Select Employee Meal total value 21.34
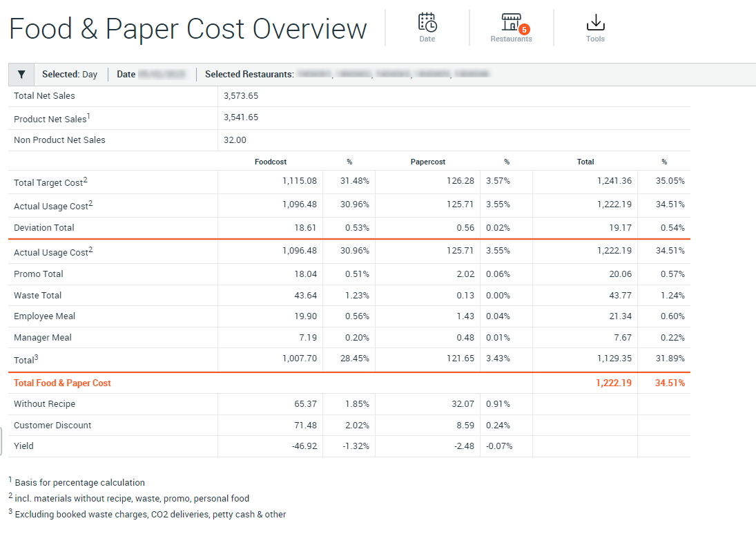The image size is (756, 534). [x=620, y=316]
